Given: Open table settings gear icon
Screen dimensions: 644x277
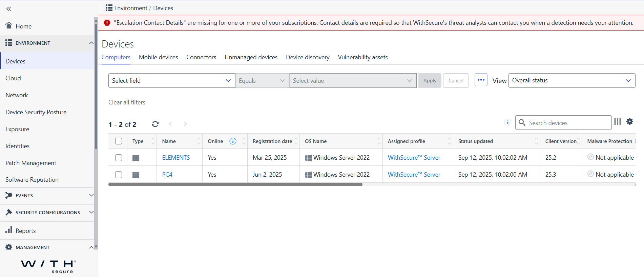Looking at the screenshot, I should click(x=630, y=121).
